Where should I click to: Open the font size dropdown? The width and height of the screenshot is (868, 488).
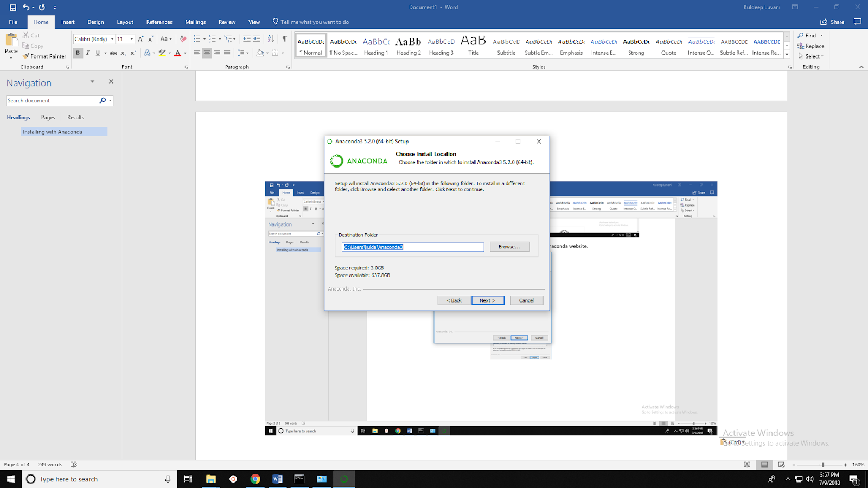[x=131, y=39]
